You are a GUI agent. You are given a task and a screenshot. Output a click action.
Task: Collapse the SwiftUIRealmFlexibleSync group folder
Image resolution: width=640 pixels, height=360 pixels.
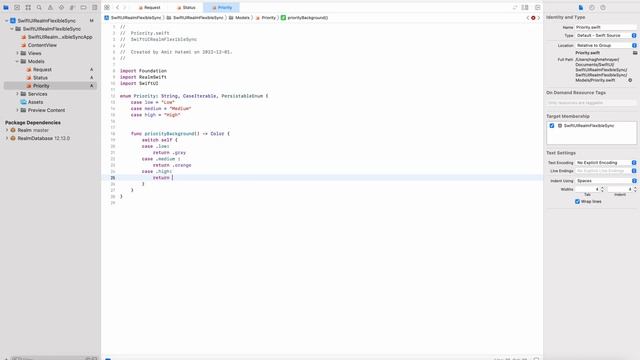pyautogui.click(x=12, y=29)
